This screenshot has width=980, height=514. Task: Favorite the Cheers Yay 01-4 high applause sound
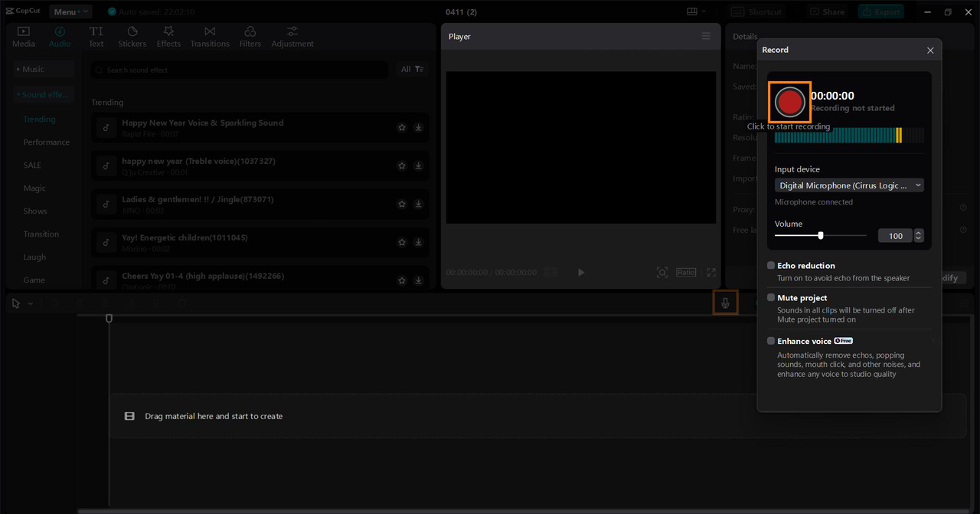tap(402, 280)
